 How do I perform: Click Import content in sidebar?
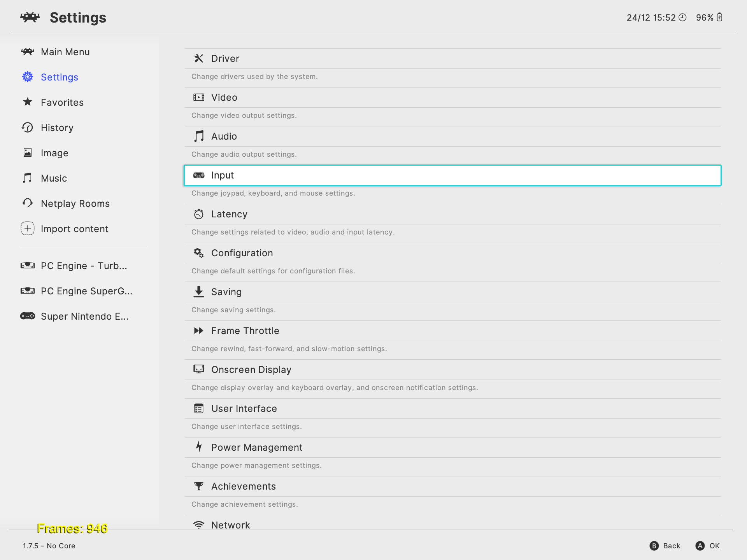(x=74, y=228)
